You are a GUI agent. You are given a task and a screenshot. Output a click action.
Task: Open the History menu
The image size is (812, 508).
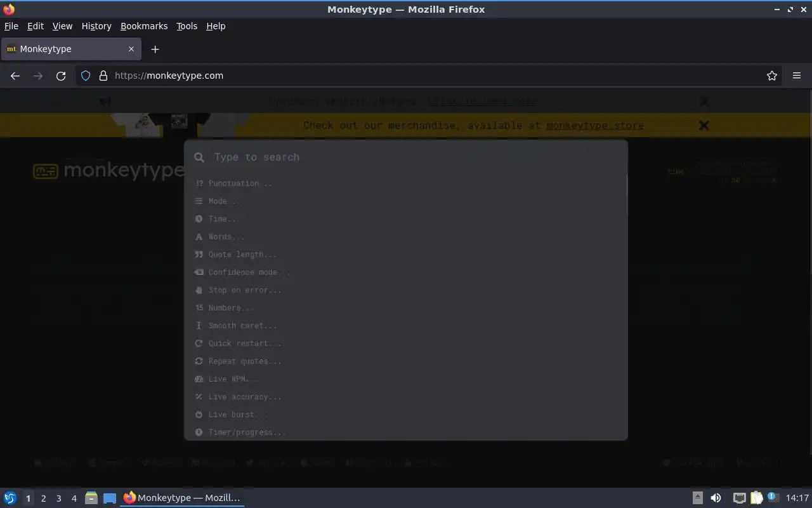pyautogui.click(x=96, y=26)
